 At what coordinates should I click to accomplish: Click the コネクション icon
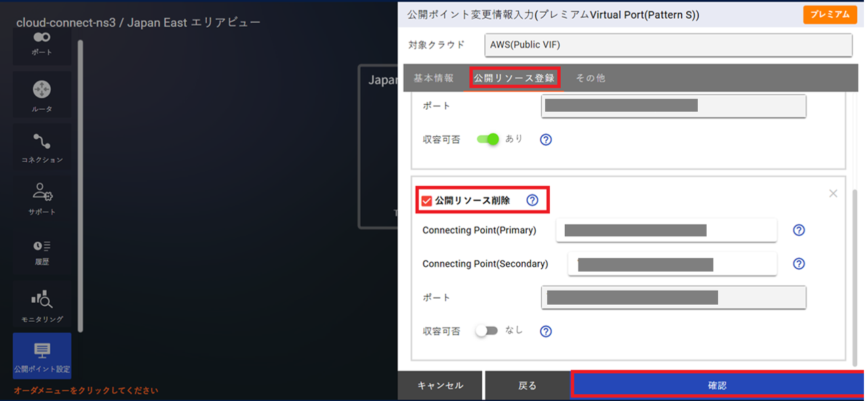(42, 146)
